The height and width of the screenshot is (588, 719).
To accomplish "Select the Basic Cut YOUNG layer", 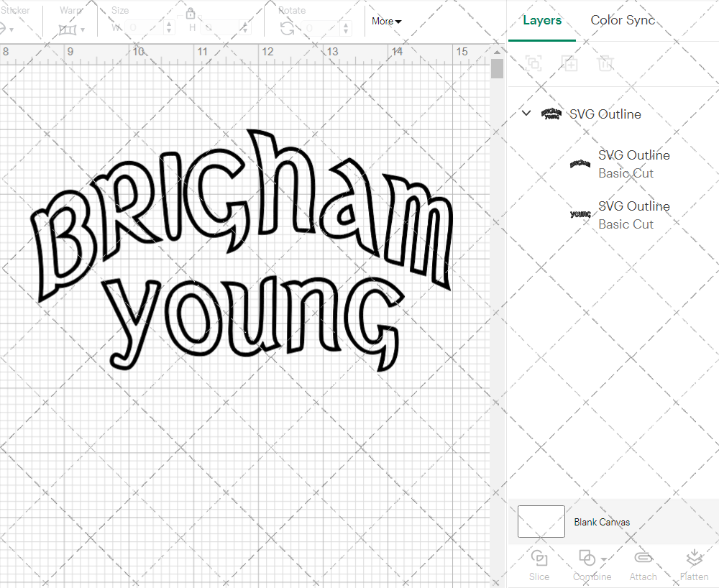I will tap(634, 215).
